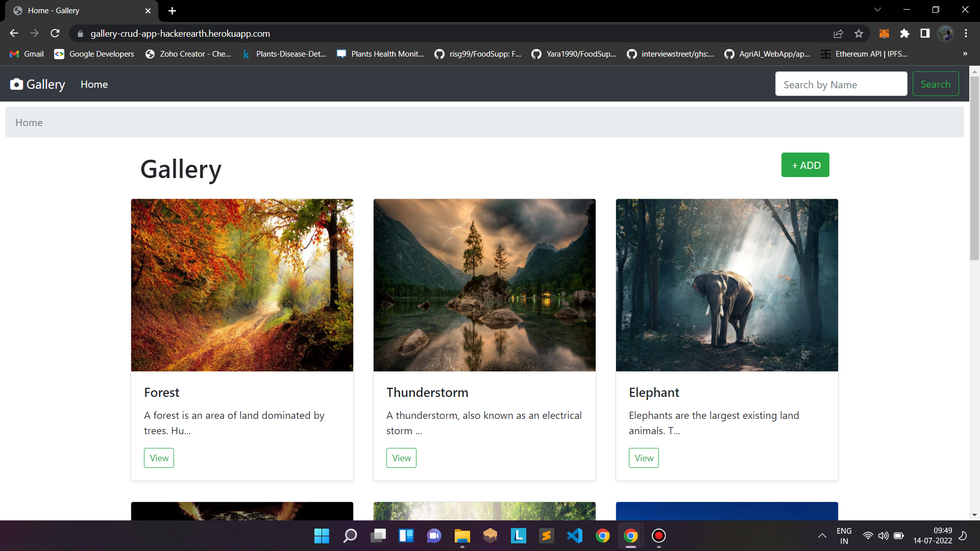Viewport: 980px width, 551px height.
Task: Expand hidden bookmarks with the overflow chevron
Action: (x=965, y=54)
